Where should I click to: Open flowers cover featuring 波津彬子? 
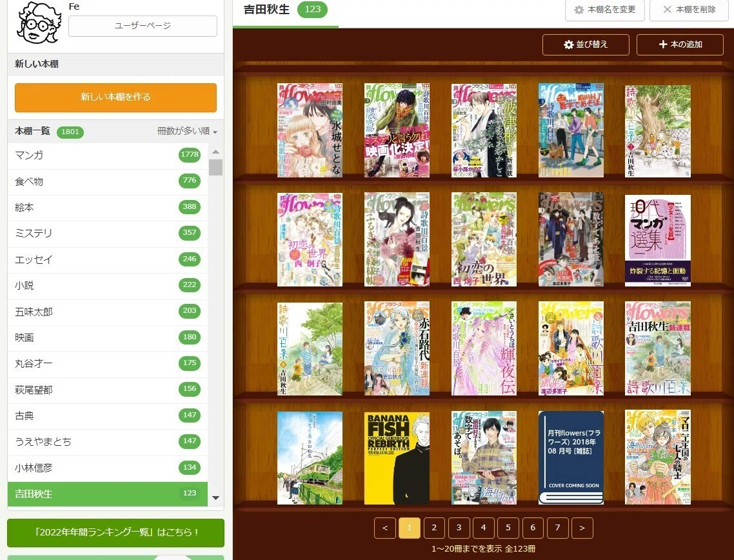point(484,130)
